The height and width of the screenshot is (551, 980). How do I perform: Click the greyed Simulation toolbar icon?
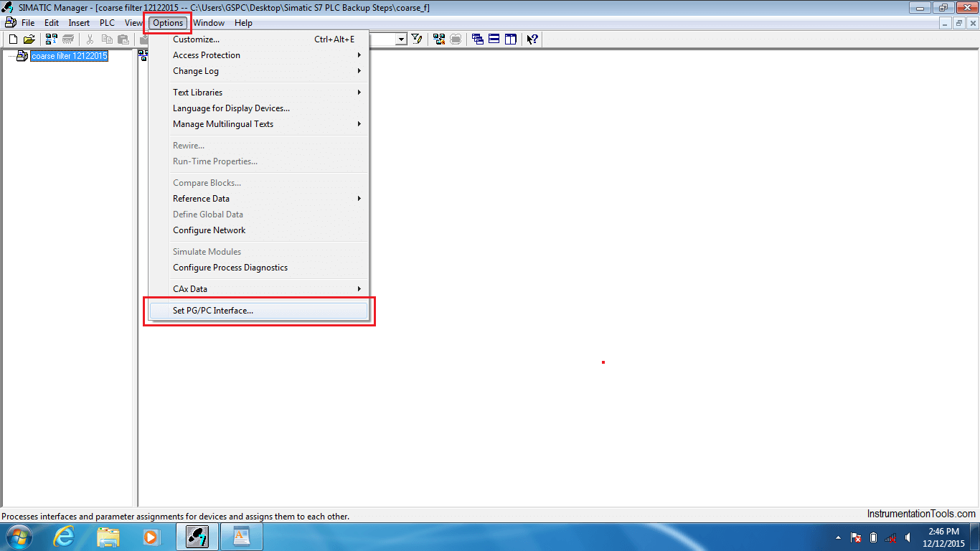tap(456, 39)
